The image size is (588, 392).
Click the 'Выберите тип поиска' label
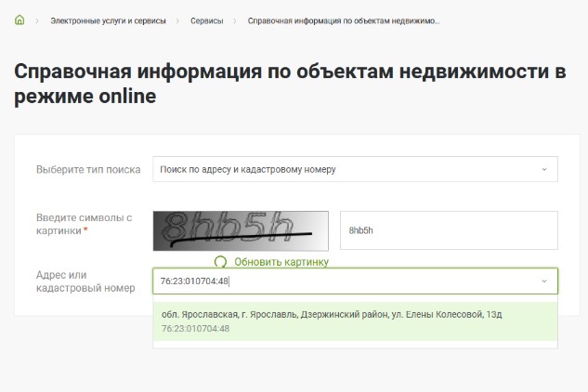pyautogui.click(x=88, y=170)
